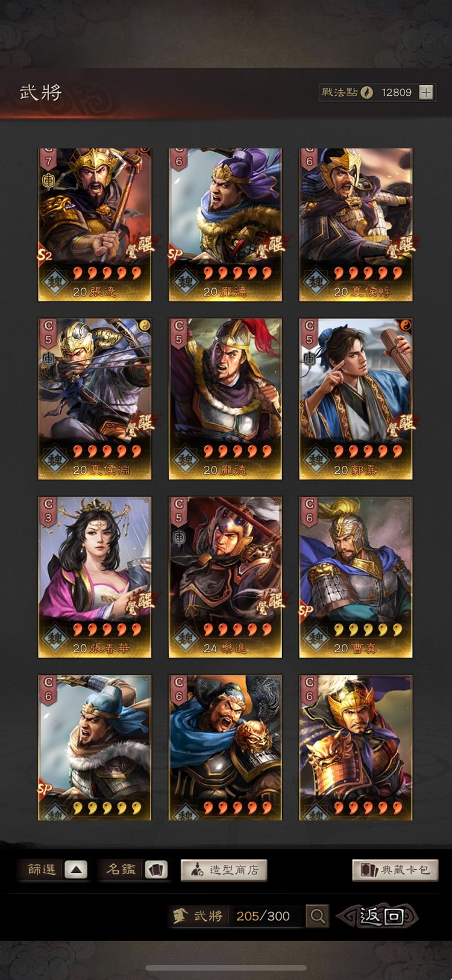Click the 武將 205/300 counter icon
452x980 pixels.
[180, 916]
